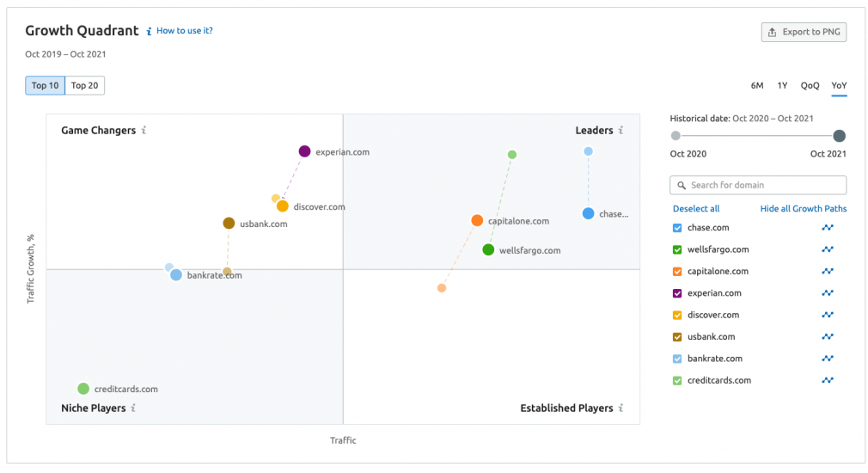Open the How to use it? link

184,31
